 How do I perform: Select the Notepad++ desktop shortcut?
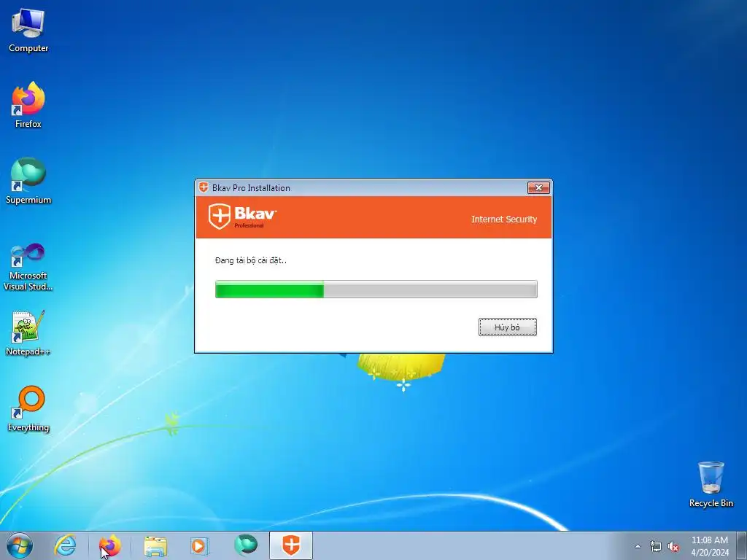coord(28,333)
